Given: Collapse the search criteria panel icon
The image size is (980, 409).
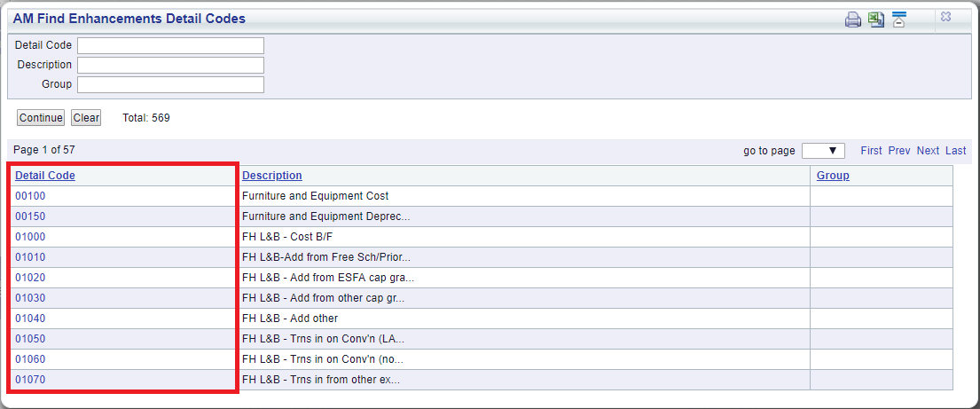Looking at the screenshot, I should click(x=898, y=20).
